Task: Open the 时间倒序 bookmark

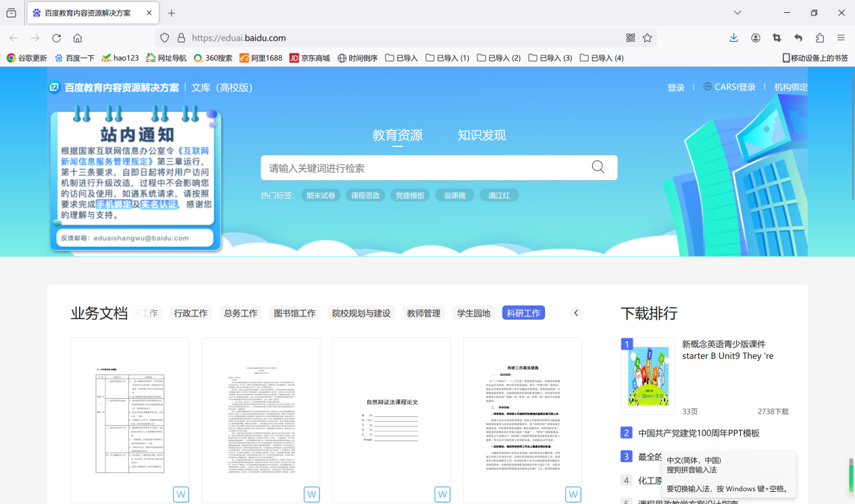Action: pyautogui.click(x=357, y=58)
